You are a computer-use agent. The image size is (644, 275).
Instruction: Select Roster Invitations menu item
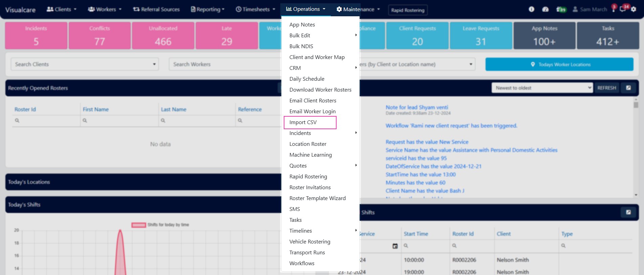(310, 187)
